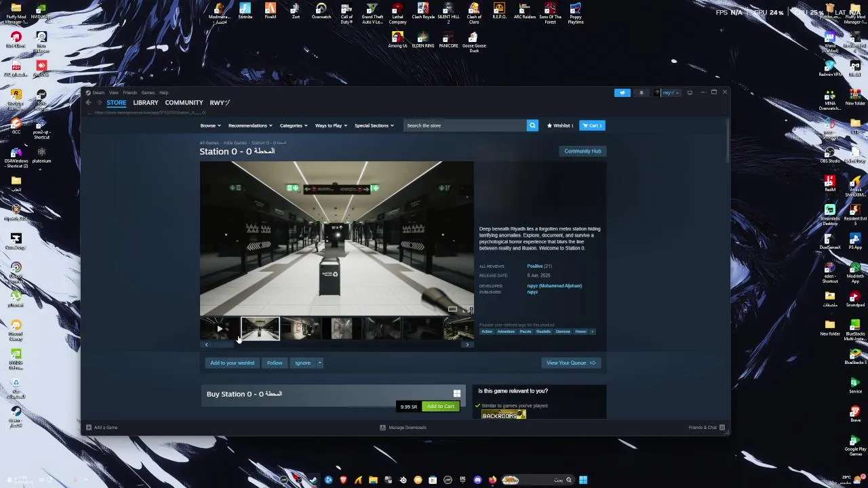Open Friends & Chat
This screenshot has width=868, height=488.
pyautogui.click(x=707, y=428)
